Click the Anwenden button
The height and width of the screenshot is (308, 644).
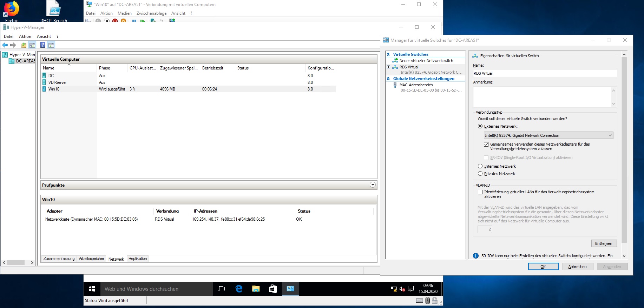[612, 267]
